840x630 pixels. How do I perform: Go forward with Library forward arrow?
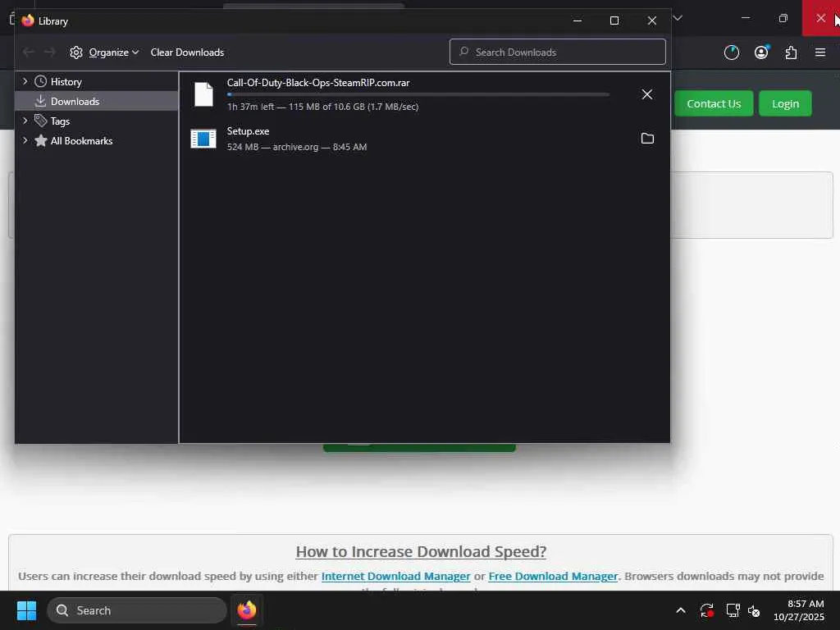point(50,52)
